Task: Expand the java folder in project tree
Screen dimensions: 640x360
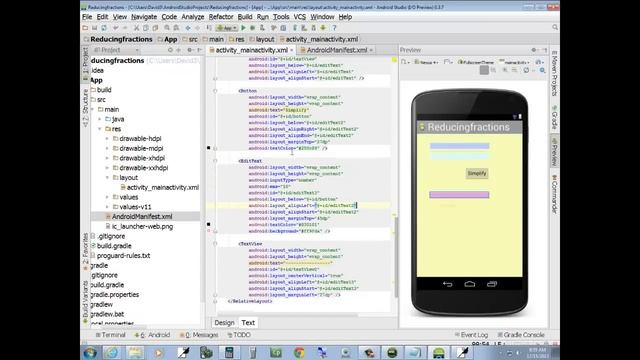Action: (100, 119)
